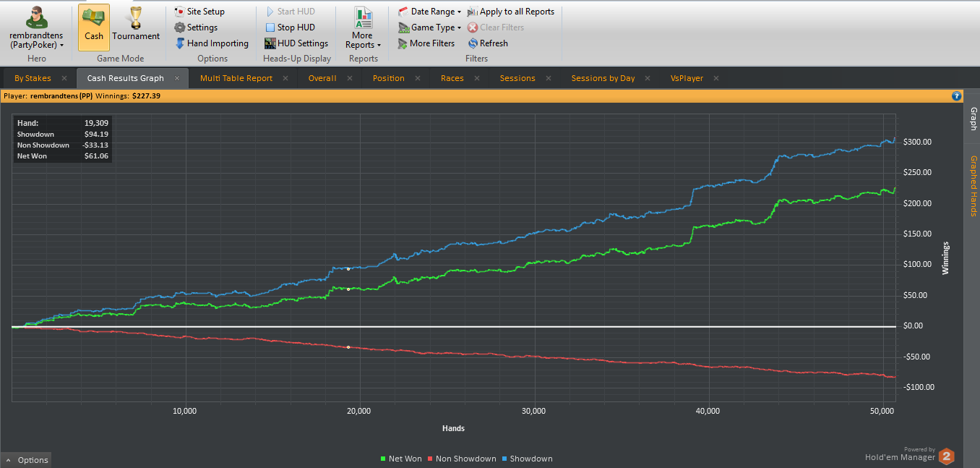This screenshot has height=468, width=980.
Task: Open the Game Type dropdown
Action: pyautogui.click(x=430, y=27)
